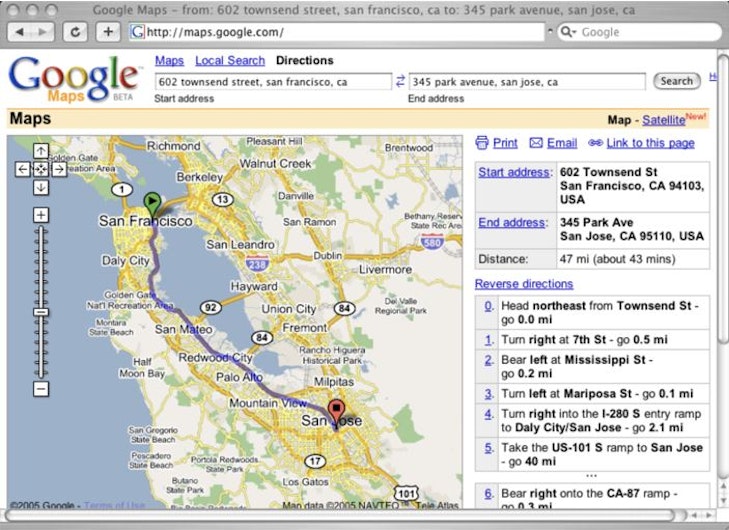
Task: Click the highway 92 shield on map
Action: pos(210,307)
